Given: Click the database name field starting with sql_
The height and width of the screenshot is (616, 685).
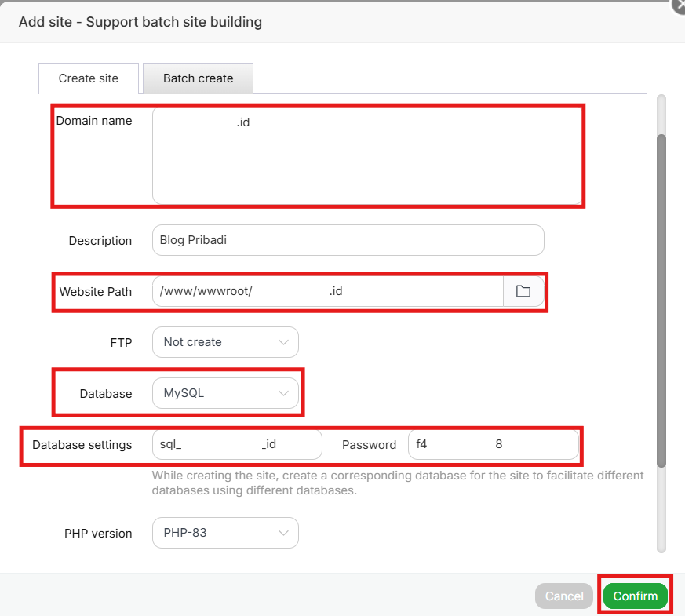Looking at the screenshot, I should click(x=237, y=444).
